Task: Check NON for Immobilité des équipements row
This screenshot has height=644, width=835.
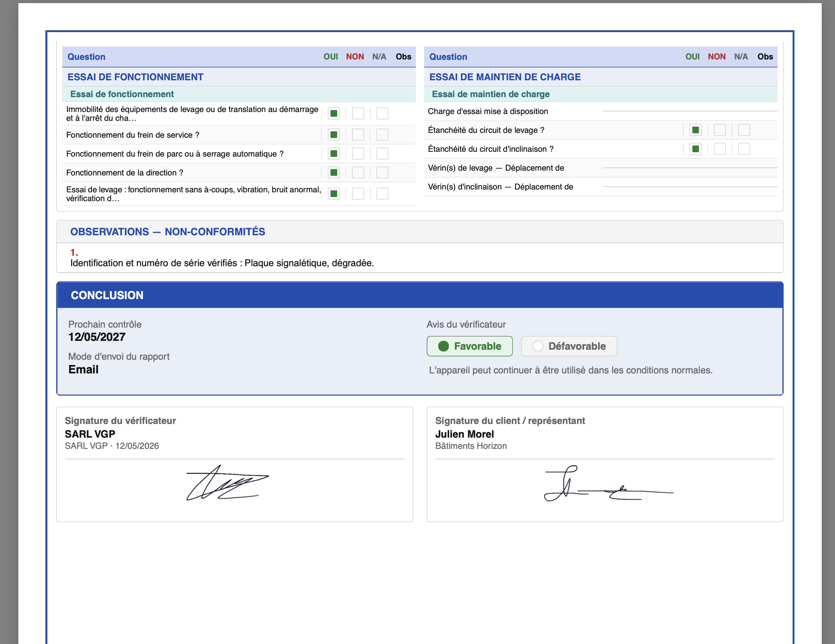Action: 358,114
